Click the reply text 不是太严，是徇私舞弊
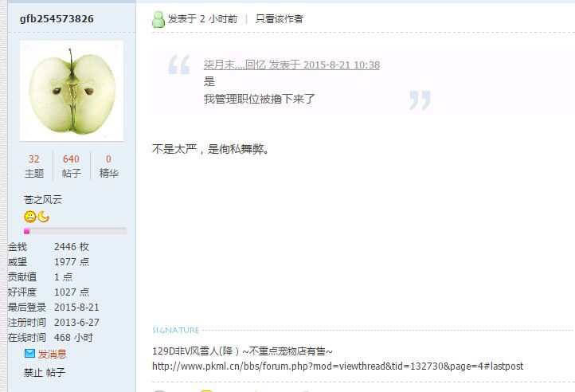 click(211, 149)
